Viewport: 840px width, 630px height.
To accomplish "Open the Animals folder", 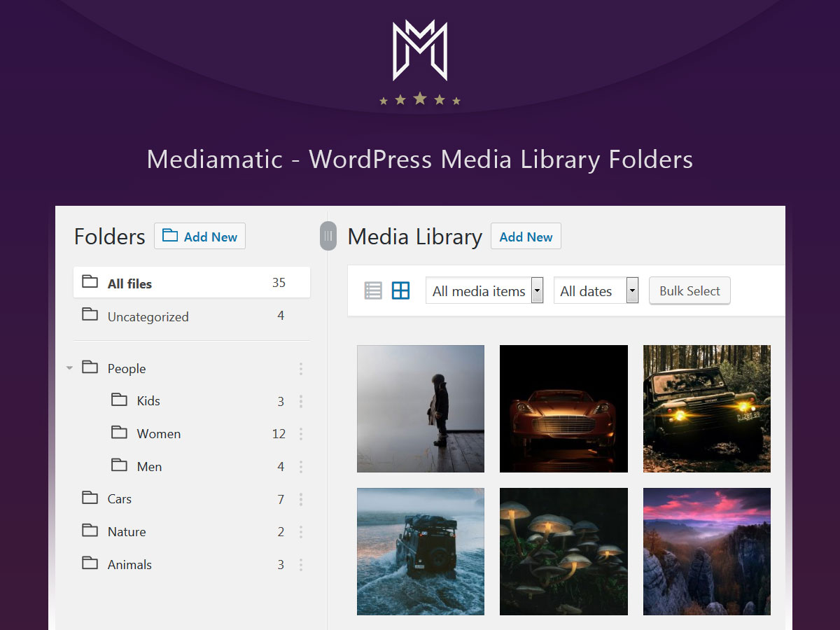I will pos(192,565).
